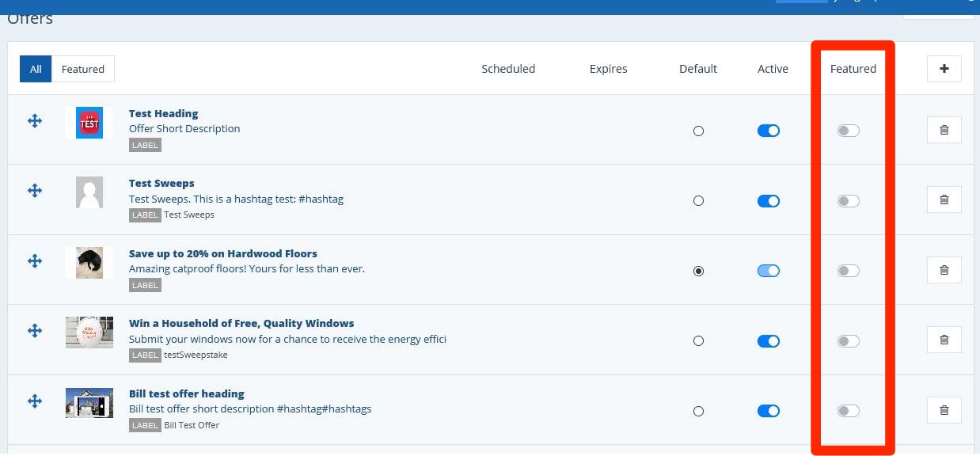This screenshot has height=456, width=980.
Task: Select Default radio for Household Windows offer
Action: 698,341
